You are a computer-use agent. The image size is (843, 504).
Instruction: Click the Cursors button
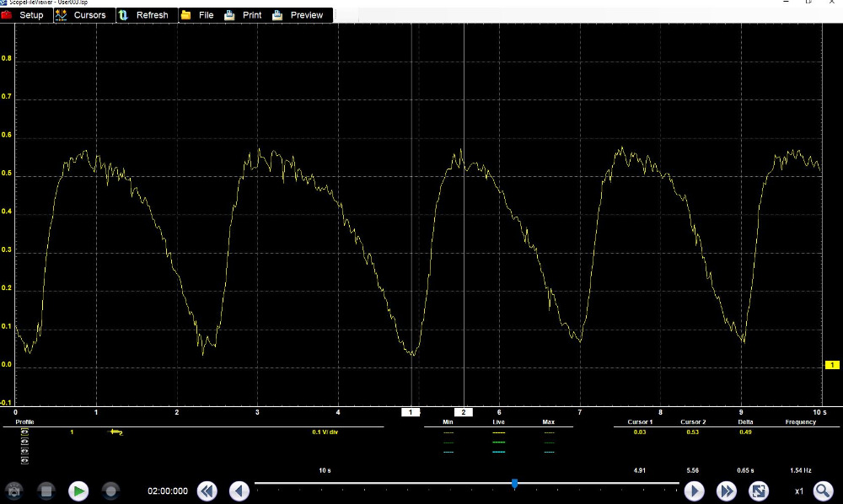pyautogui.click(x=82, y=15)
